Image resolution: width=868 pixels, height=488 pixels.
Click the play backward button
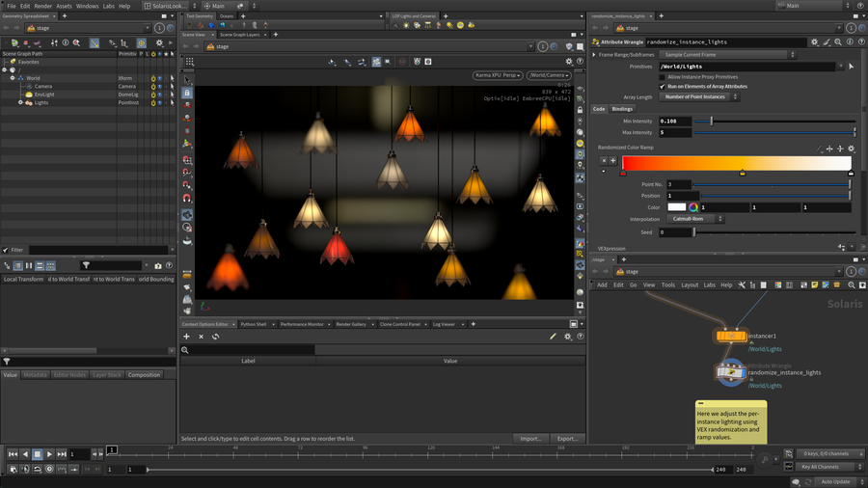25,453
